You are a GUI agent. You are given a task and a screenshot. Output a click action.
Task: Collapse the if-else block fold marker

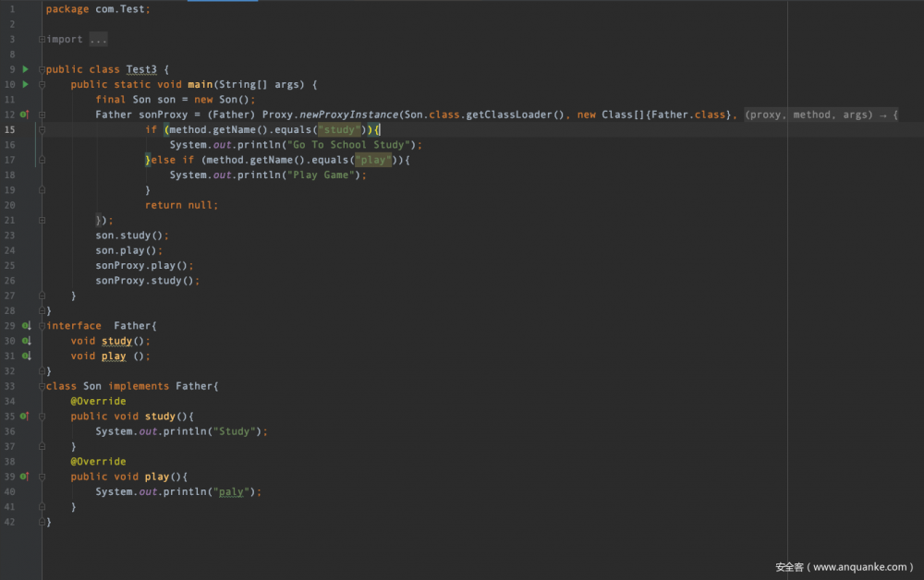[x=41, y=129]
